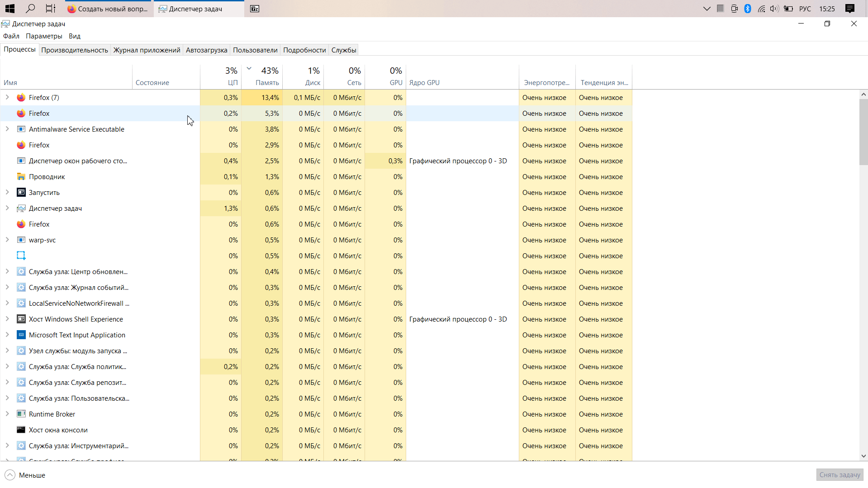Sort by Ядро GPU column header
Image resolution: width=868 pixels, height=488 pixels.
pyautogui.click(x=462, y=76)
